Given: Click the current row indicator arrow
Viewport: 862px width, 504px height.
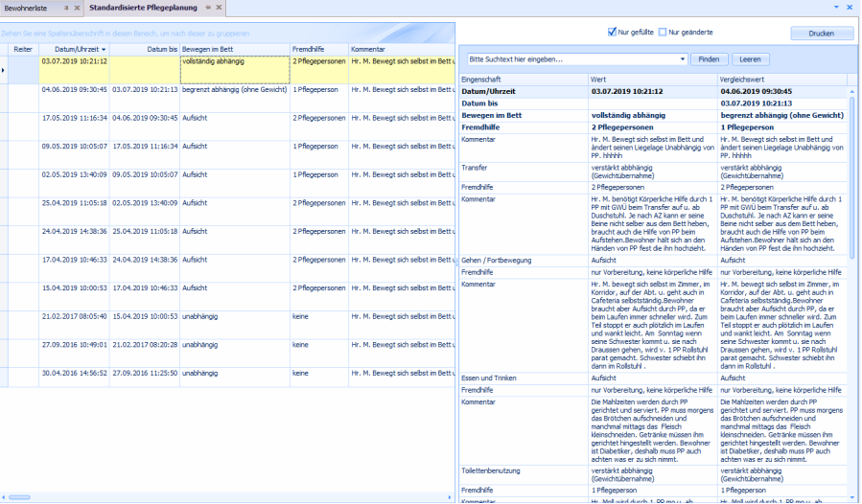Looking at the screenshot, I should pos(4,69).
